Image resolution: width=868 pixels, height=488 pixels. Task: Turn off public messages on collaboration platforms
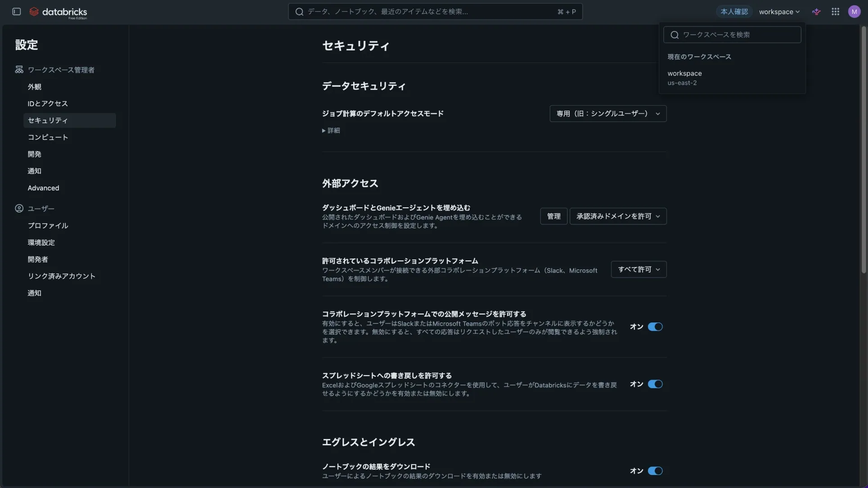(655, 327)
